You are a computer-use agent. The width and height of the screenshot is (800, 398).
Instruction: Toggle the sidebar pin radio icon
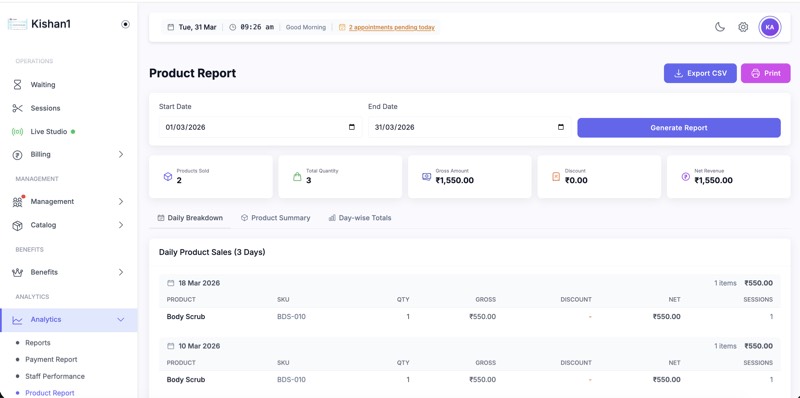(x=125, y=24)
